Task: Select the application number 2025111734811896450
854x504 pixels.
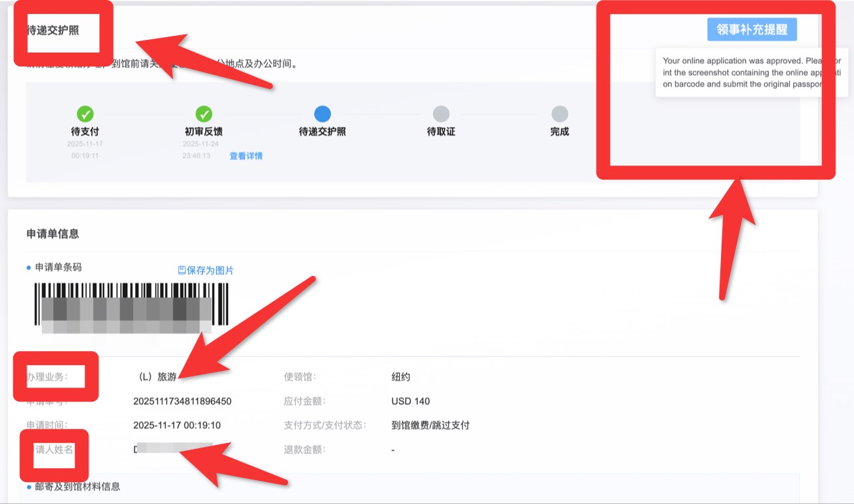Action: tap(182, 401)
